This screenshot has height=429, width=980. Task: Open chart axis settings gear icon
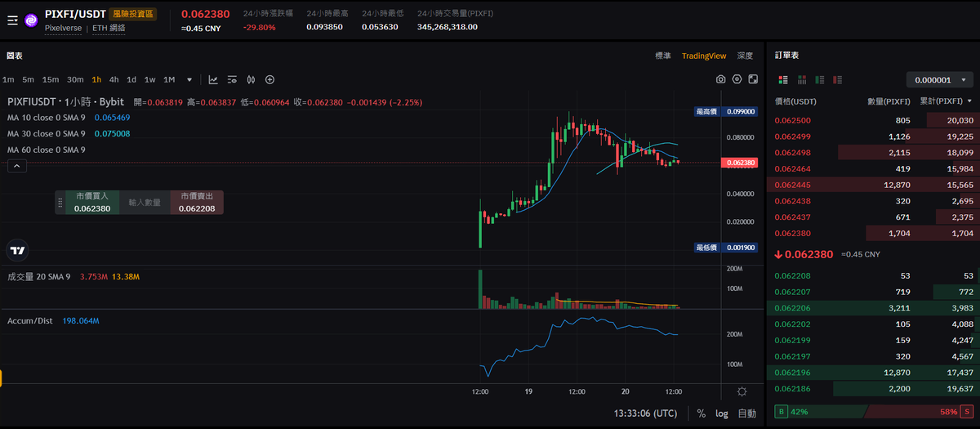pyautogui.click(x=742, y=391)
